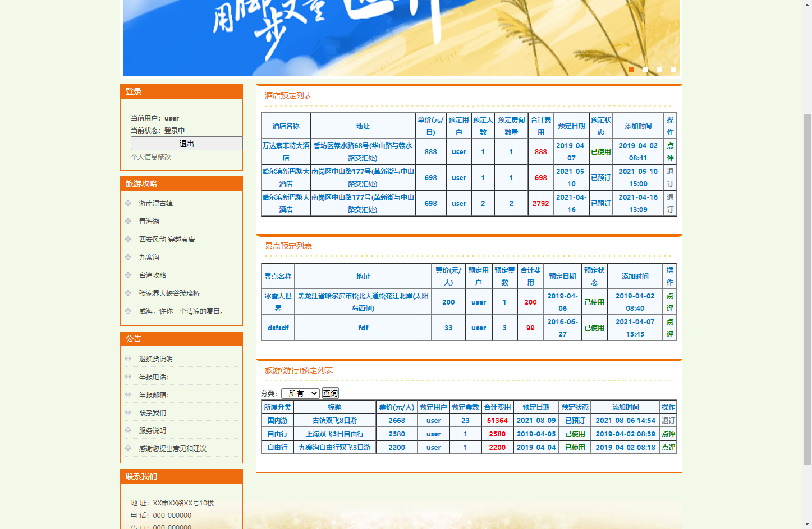This screenshot has width=812, height=529.
Task: Click the bullet icon beside 青海湖
Action: (x=128, y=221)
